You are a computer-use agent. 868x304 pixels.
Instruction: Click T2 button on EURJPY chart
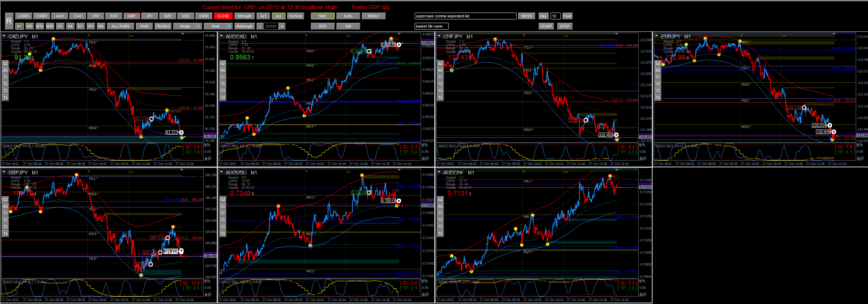658,84
